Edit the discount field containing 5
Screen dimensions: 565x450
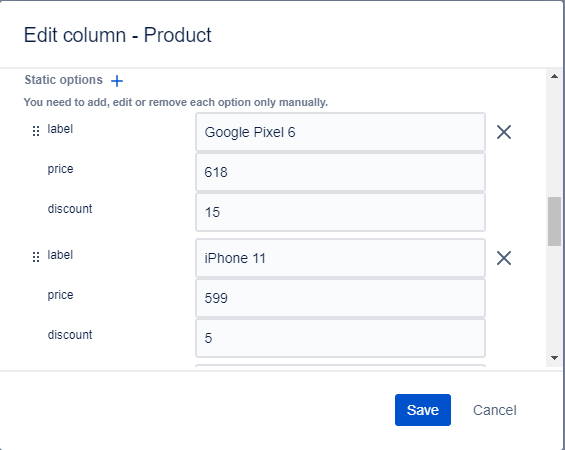click(341, 338)
